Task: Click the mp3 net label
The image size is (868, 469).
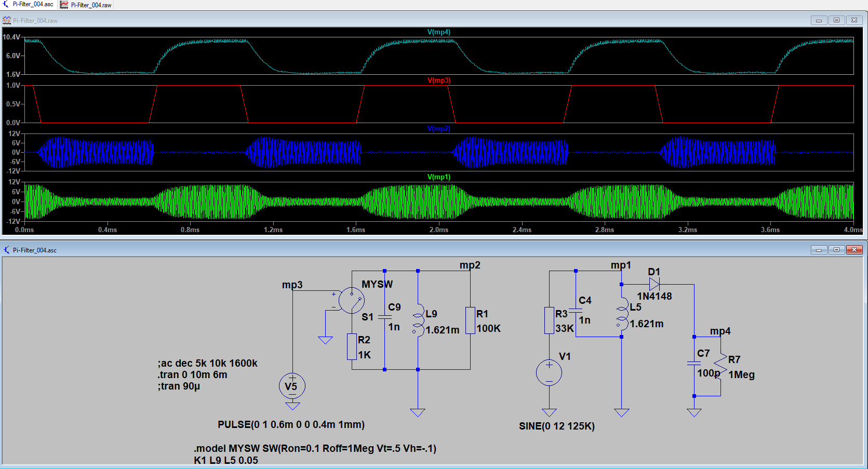Action: [x=292, y=285]
